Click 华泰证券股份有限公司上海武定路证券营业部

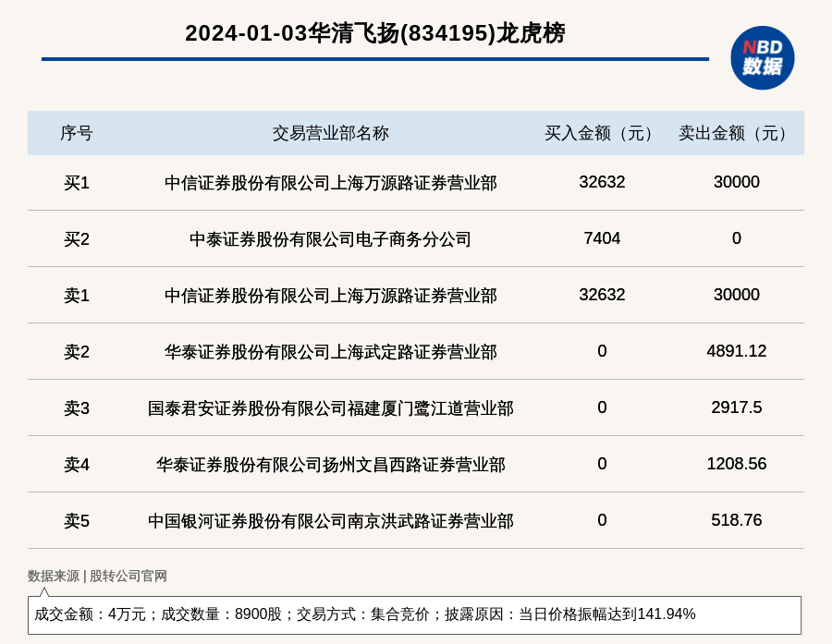(331, 352)
